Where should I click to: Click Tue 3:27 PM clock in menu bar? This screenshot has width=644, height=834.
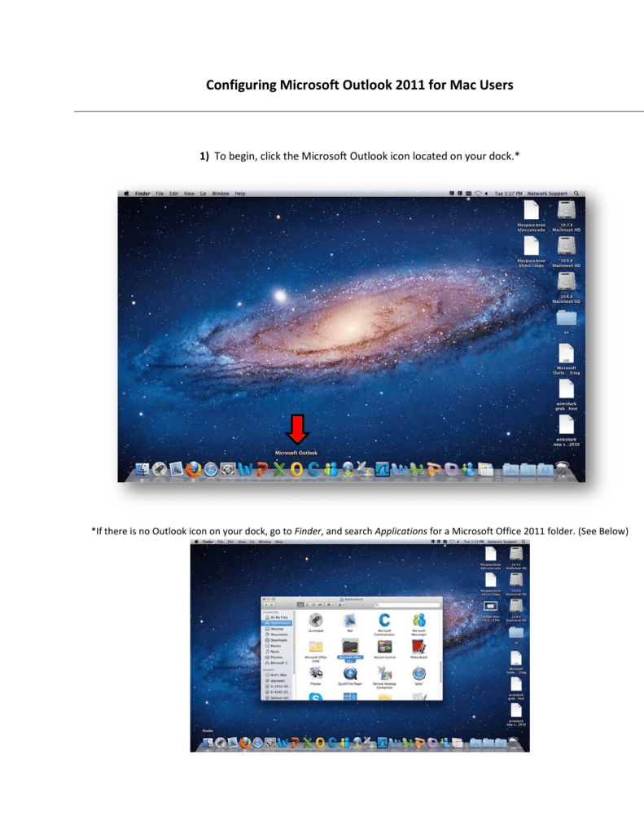(508, 194)
